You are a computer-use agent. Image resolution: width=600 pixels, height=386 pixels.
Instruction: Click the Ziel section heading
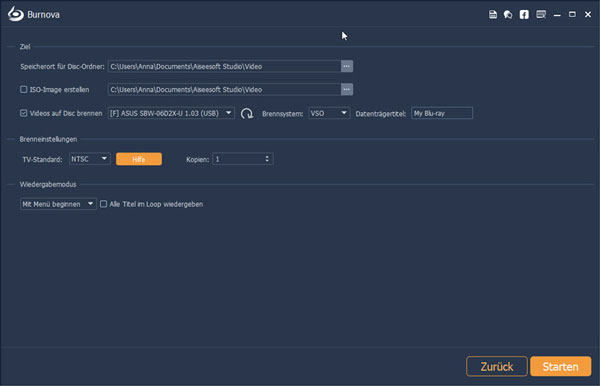25,46
